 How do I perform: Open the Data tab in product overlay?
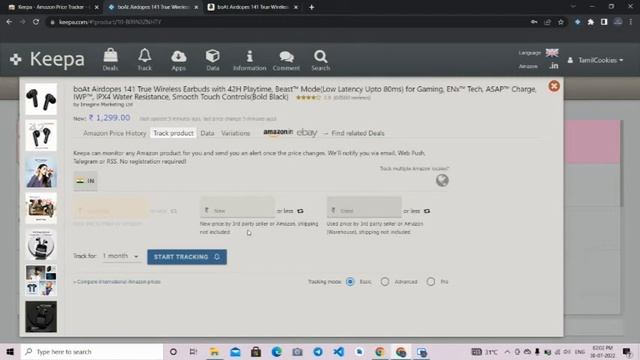(x=207, y=133)
